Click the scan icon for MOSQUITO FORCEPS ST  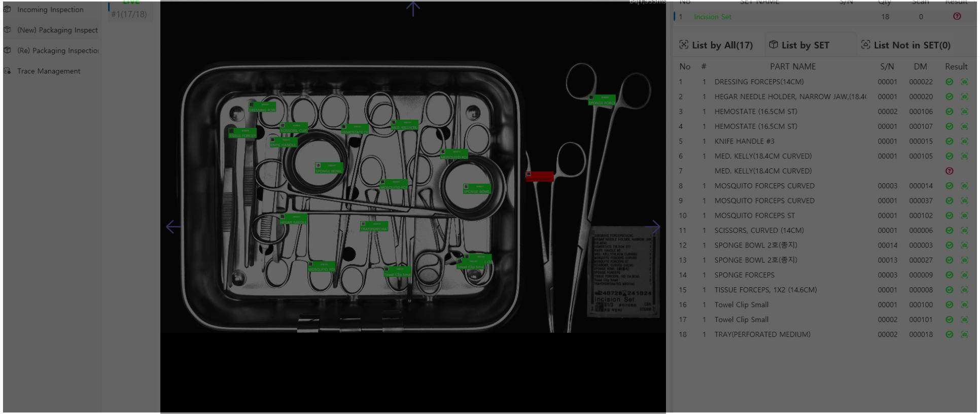(x=964, y=216)
